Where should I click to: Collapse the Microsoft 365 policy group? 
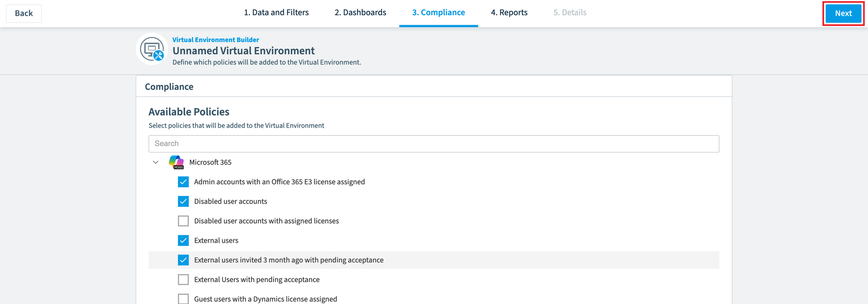[x=156, y=162]
